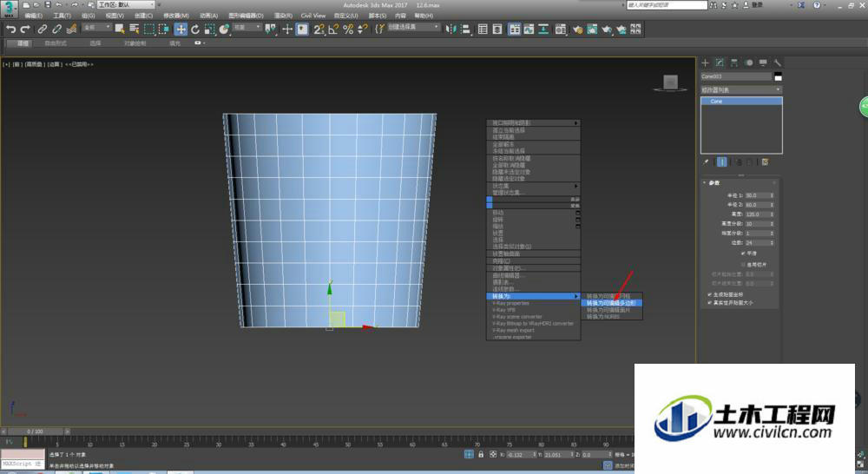This screenshot has height=474, width=868.
Task: Click the Undo arrow in main toolbar
Action: [11, 30]
